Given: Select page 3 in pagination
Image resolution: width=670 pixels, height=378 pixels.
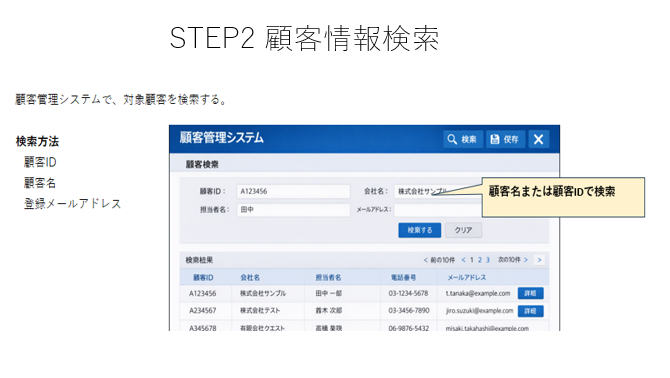Looking at the screenshot, I should point(488,260).
